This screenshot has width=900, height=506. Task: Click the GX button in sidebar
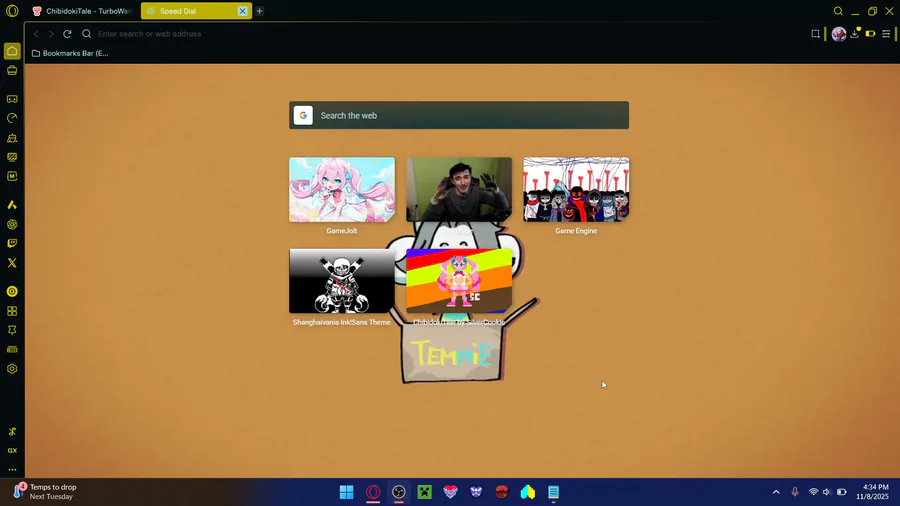tap(12, 450)
